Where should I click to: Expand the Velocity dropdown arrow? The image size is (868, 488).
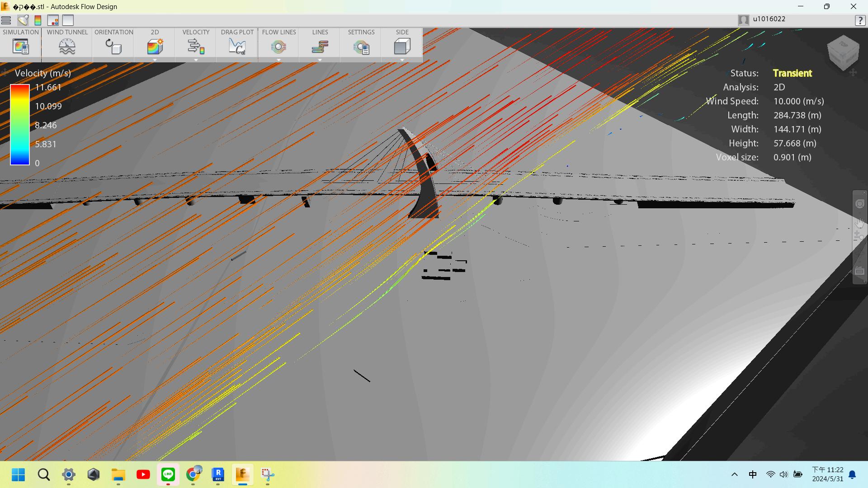pyautogui.click(x=196, y=60)
